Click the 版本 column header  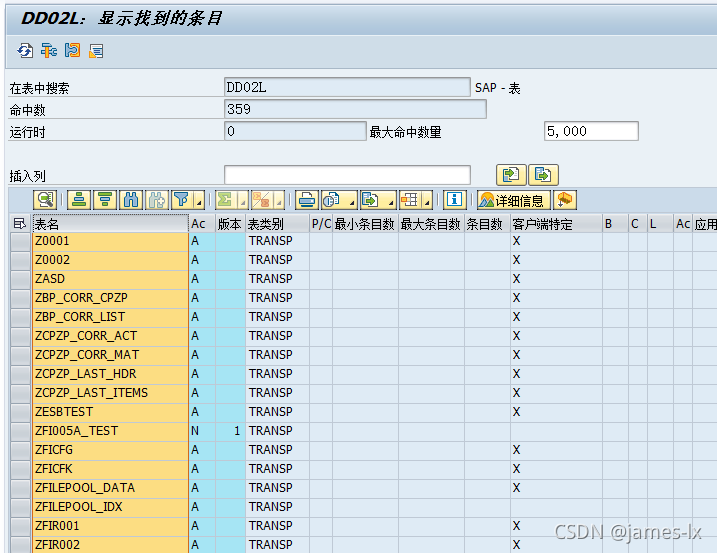coord(230,224)
